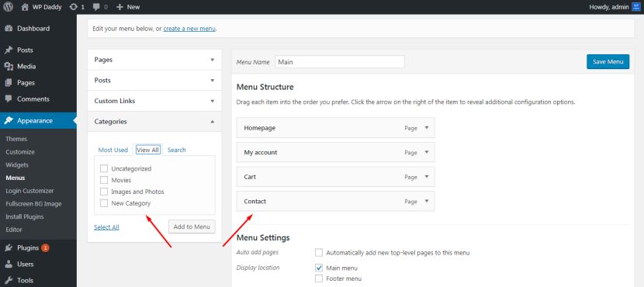The height and width of the screenshot is (287, 644).
Task: Check the New Category checkbox
Action: tap(104, 203)
